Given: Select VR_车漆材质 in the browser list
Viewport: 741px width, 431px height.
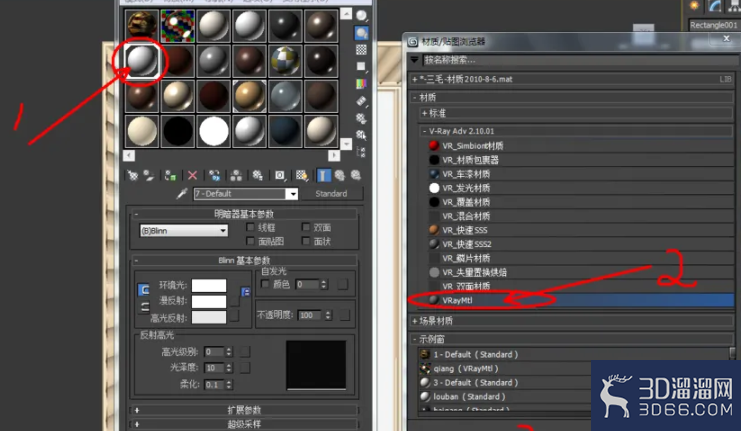Looking at the screenshot, I should pos(580,174).
